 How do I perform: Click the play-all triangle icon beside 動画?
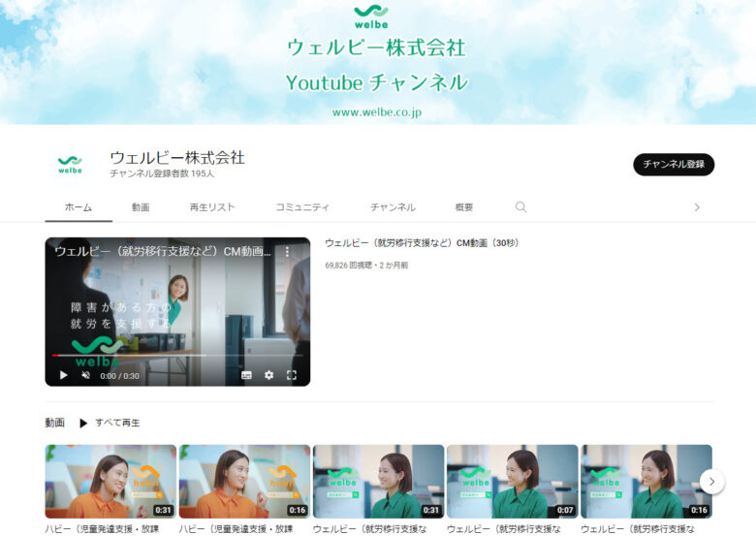tap(83, 423)
